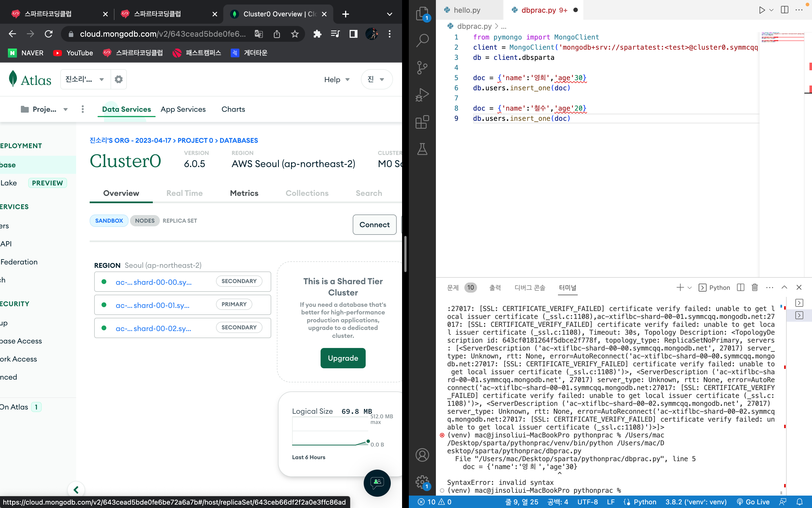Switch to the Charts tab
Image resolution: width=812 pixels, height=508 pixels.
[x=233, y=109]
